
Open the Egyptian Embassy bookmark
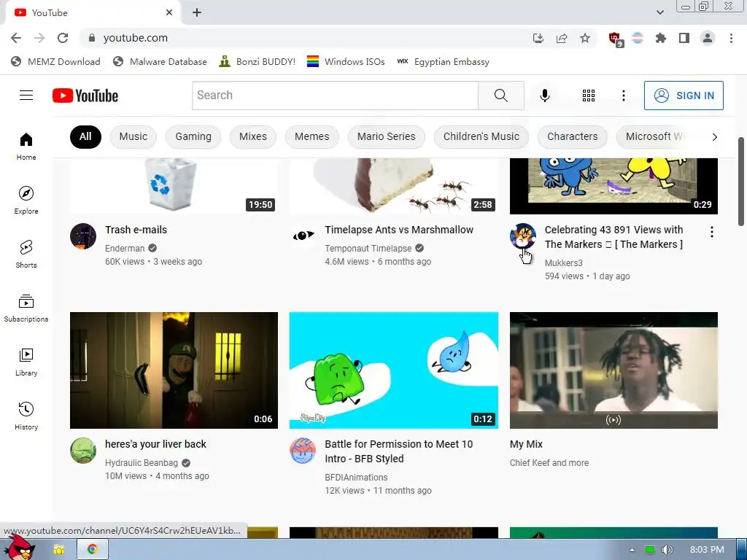(444, 62)
